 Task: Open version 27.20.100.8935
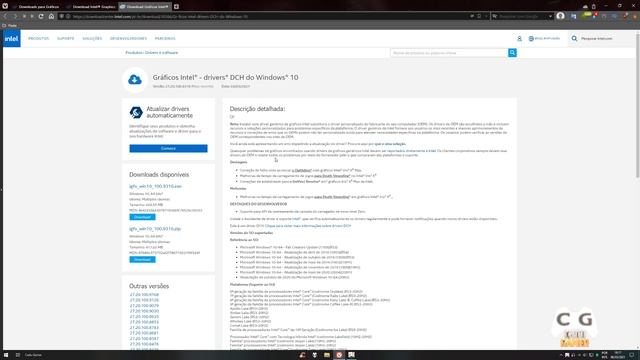pos(144,316)
